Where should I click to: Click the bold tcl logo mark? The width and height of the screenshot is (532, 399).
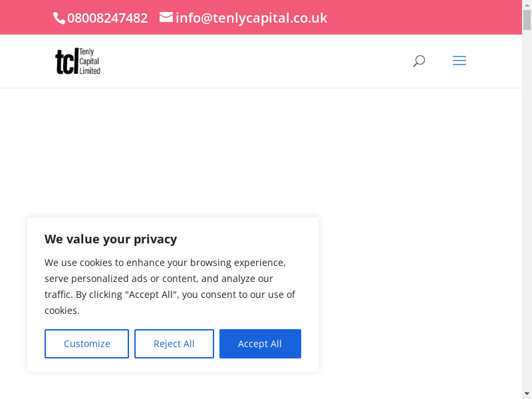66,61
